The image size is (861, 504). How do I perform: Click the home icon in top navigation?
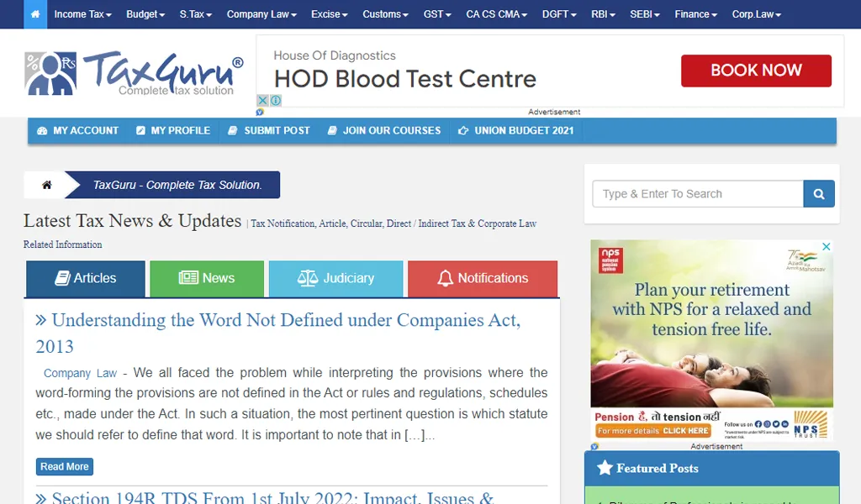pos(35,14)
